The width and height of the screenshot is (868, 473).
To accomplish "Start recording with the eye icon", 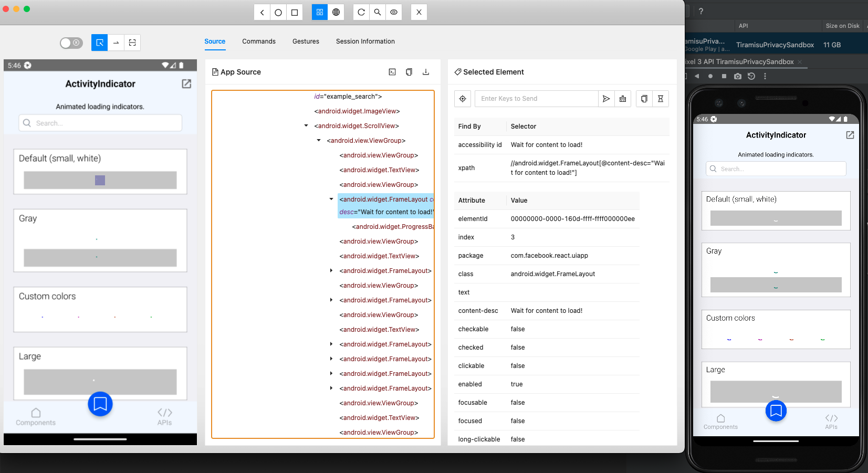I will tap(394, 12).
